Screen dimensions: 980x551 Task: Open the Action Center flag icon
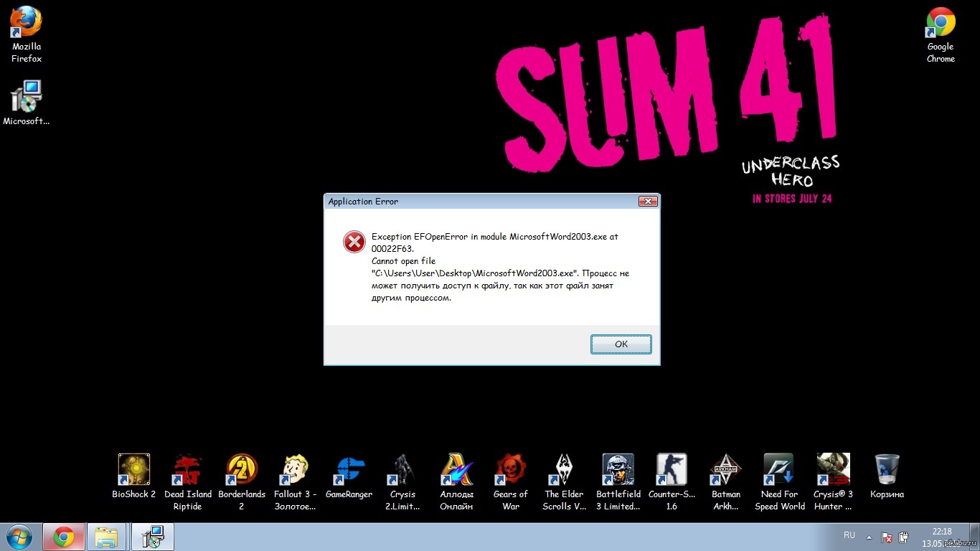pyautogui.click(x=887, y=537)
